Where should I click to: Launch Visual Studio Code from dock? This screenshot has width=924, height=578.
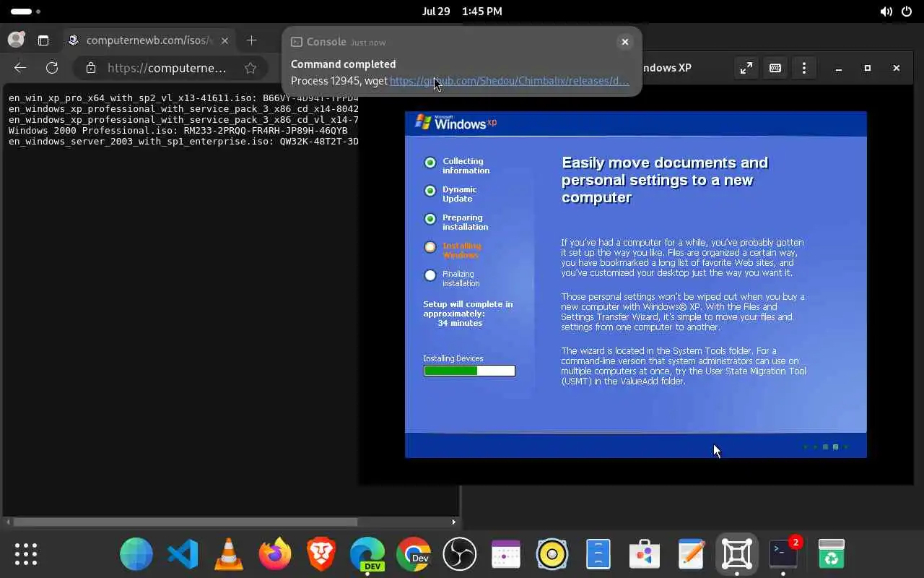[x=183, y=554]
